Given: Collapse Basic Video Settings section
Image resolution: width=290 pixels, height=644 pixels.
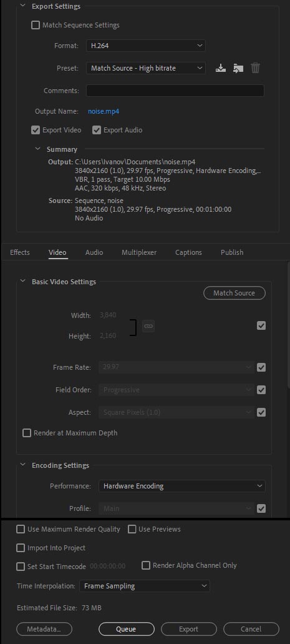Looking at the screenshot, I should pyautogui.click(x=22, y=282).
